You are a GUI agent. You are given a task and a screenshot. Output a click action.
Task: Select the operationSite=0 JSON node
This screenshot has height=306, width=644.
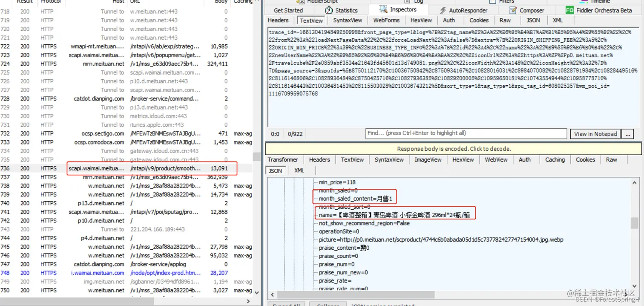coord(339,231)
